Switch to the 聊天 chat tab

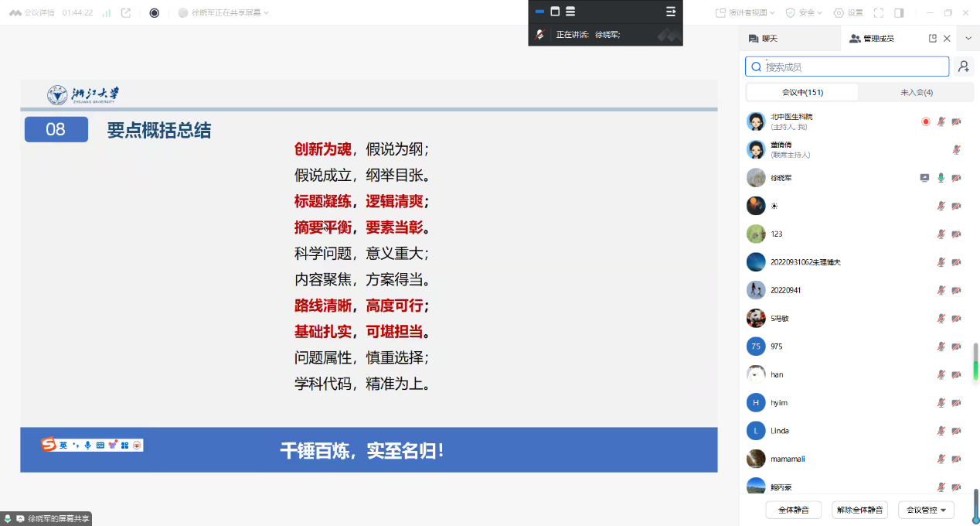click(x=763, y=38)
